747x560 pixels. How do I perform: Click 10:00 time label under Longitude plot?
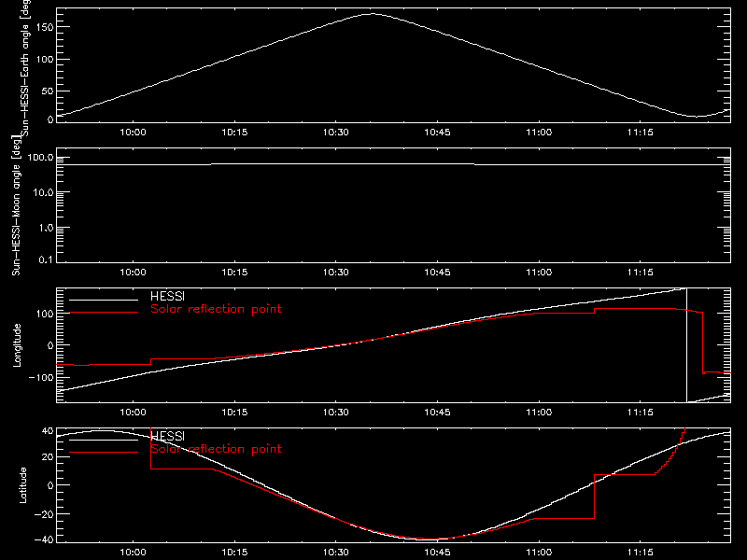point(133,413)
